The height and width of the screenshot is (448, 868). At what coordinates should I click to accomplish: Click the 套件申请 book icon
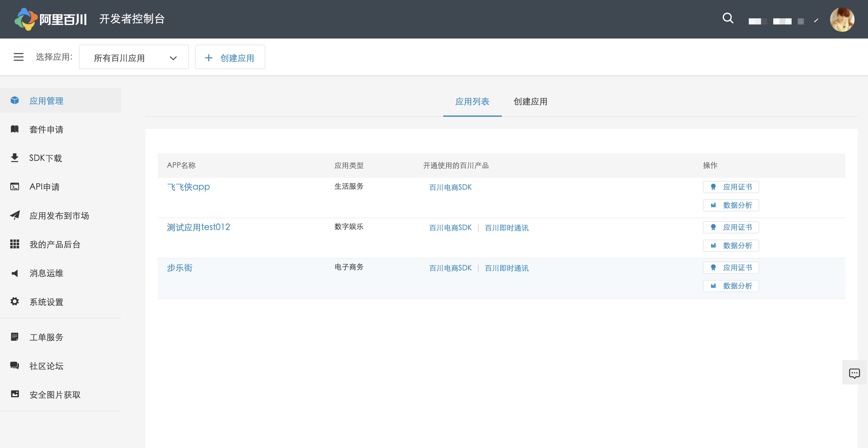point(14,129)
